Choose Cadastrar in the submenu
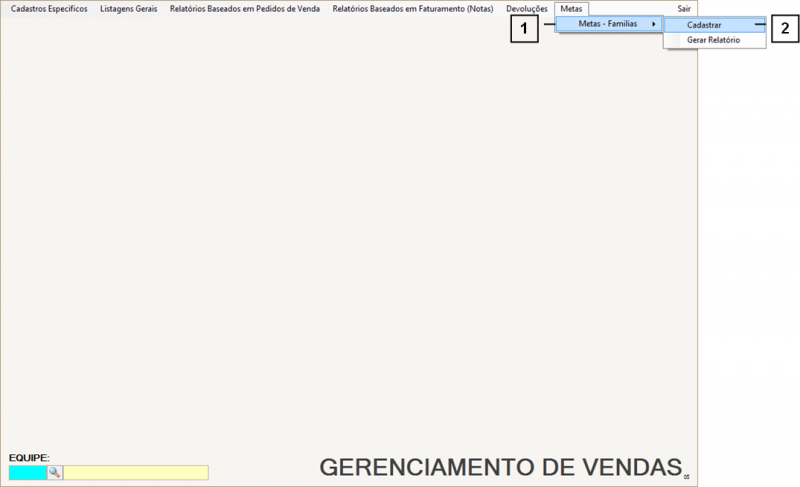 coord(705,25)
